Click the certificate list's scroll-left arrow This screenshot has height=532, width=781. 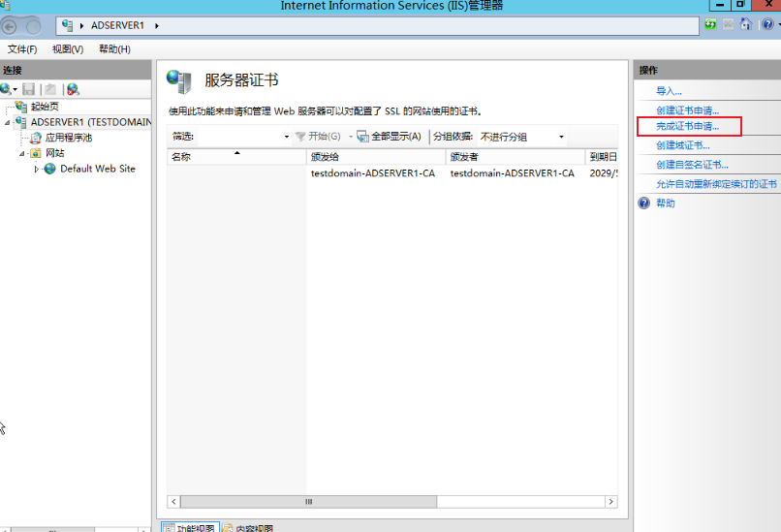[173, 502]
